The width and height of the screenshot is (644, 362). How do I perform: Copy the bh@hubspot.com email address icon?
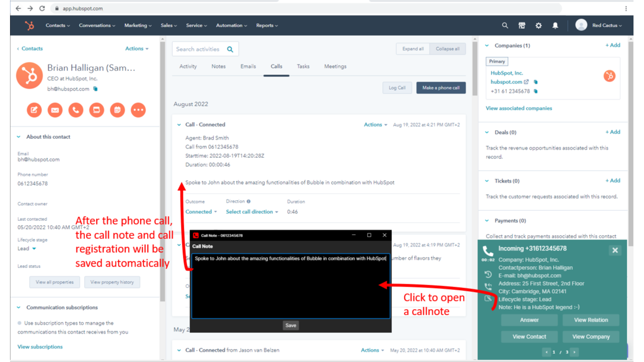[x=95, y=89]
